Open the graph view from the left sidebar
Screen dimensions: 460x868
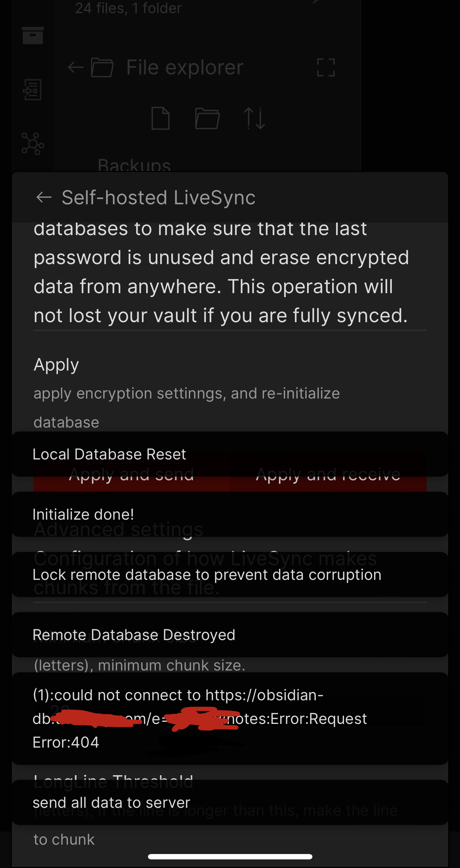33,143
